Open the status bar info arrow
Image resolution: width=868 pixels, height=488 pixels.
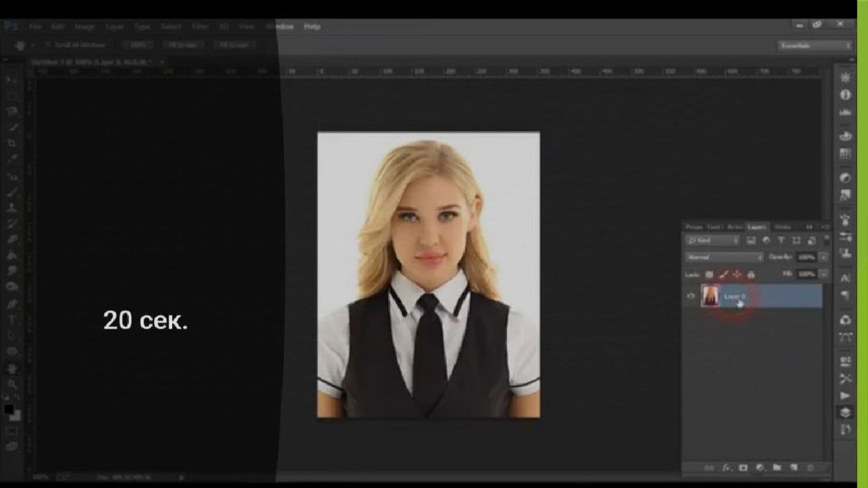(x=181, y=477)
